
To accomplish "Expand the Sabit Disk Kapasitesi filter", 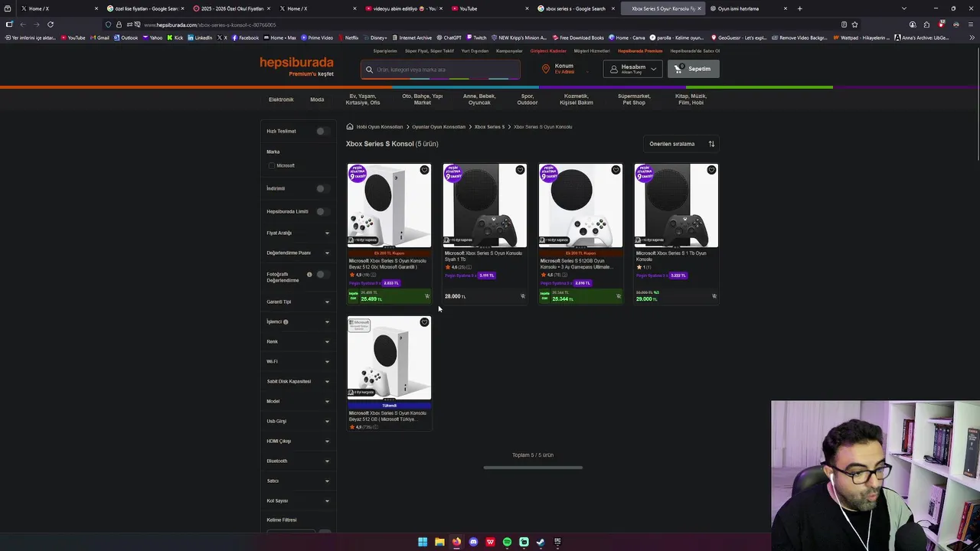I will click(298, 381).
